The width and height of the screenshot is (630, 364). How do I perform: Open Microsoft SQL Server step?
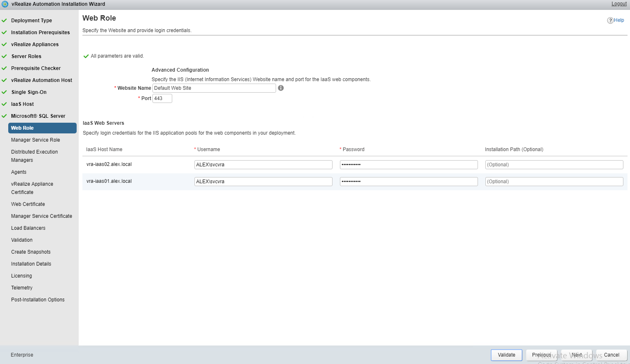click(x=38, y=116)
